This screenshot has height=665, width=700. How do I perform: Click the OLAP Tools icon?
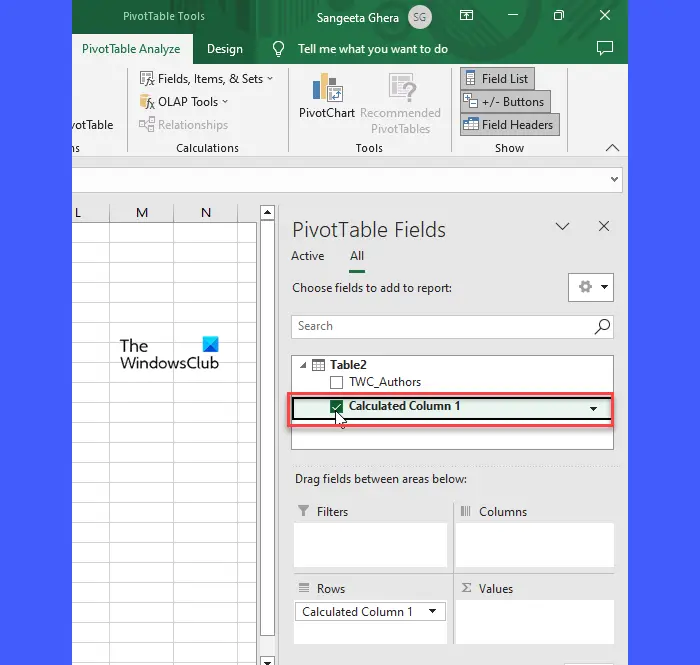(x=147, y=102)
